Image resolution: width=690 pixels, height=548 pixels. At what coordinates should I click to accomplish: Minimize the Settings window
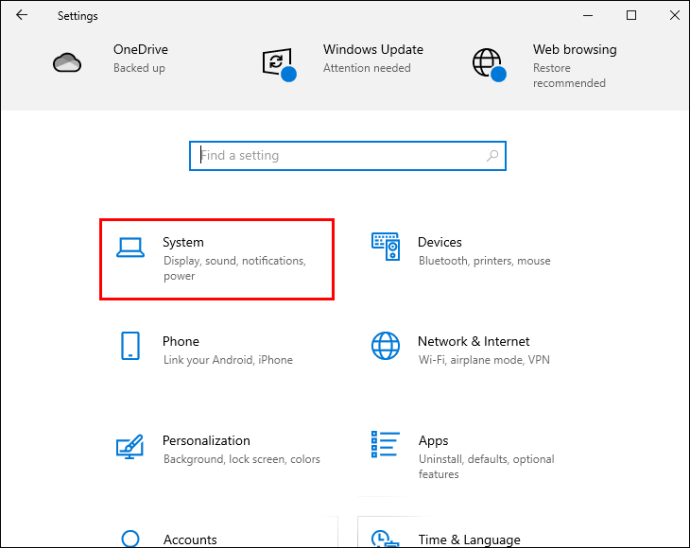[x=588, y=15]
